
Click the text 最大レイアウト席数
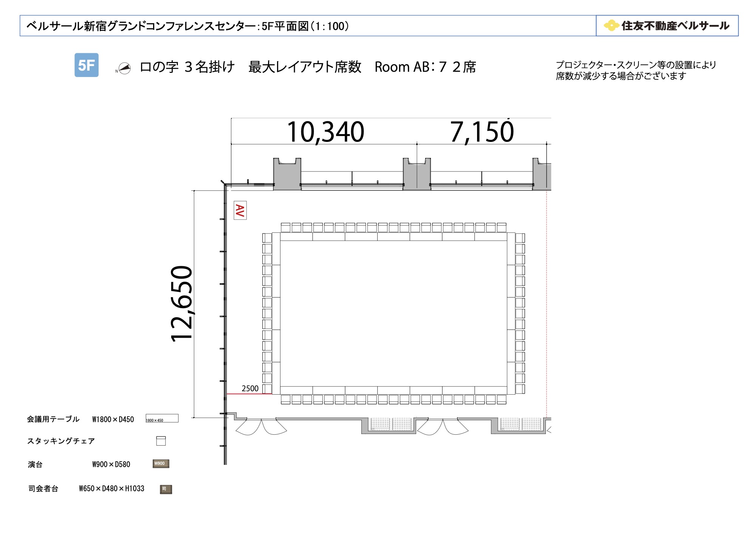tap(305, 67)
